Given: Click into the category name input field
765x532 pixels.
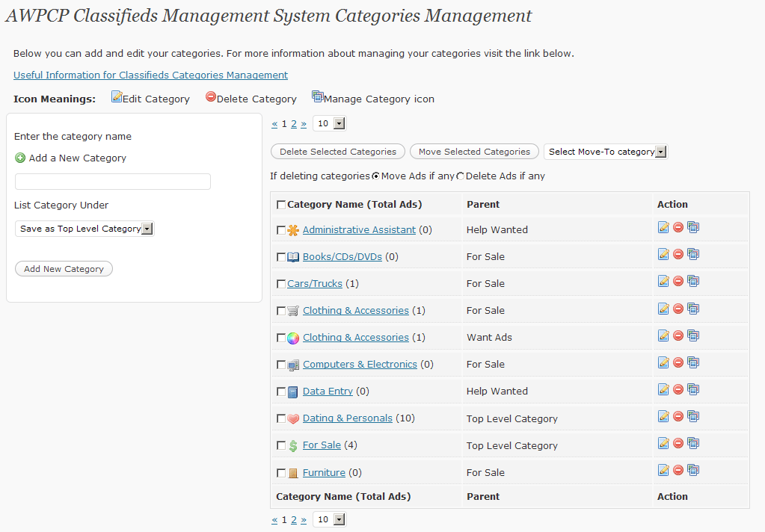Looking at the screenshot, I should [x=113, y=182].
